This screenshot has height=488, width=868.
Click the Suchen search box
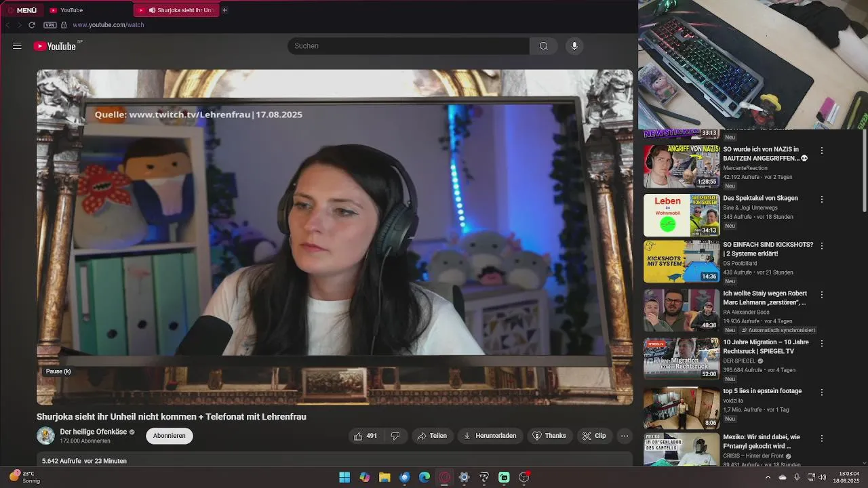408,46
